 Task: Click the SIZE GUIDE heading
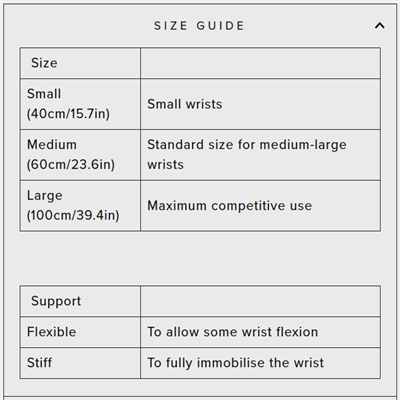pyautogui.click(x=199, y=26)
